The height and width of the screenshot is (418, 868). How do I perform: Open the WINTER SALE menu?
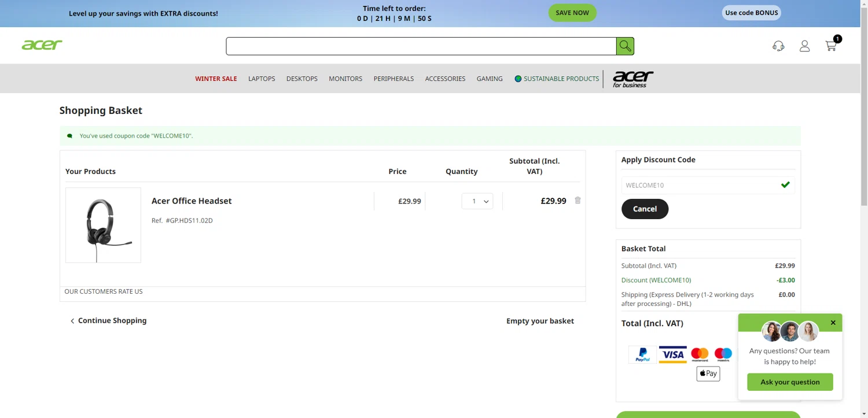[216, 79]
